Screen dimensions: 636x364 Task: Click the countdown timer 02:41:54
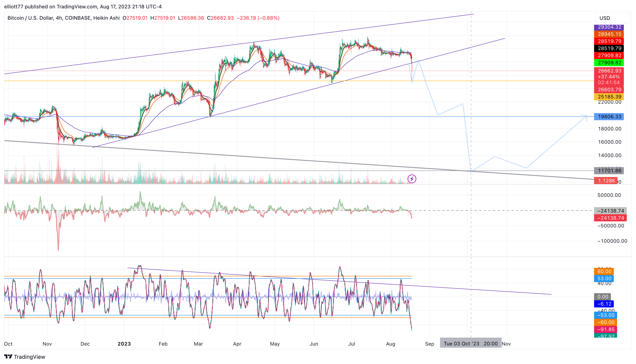tap(609, 83)
